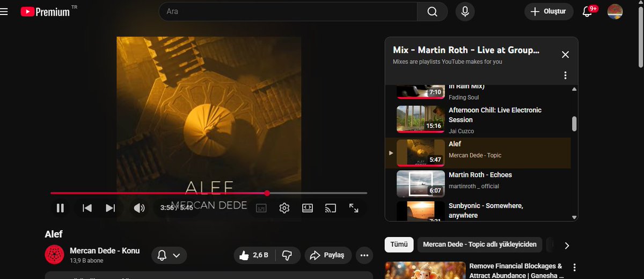Image resolution: width=644 pixels, height=279 pixels.
Task: Click the 3:56 / 5:46 time display
Action: coord(177,208)
